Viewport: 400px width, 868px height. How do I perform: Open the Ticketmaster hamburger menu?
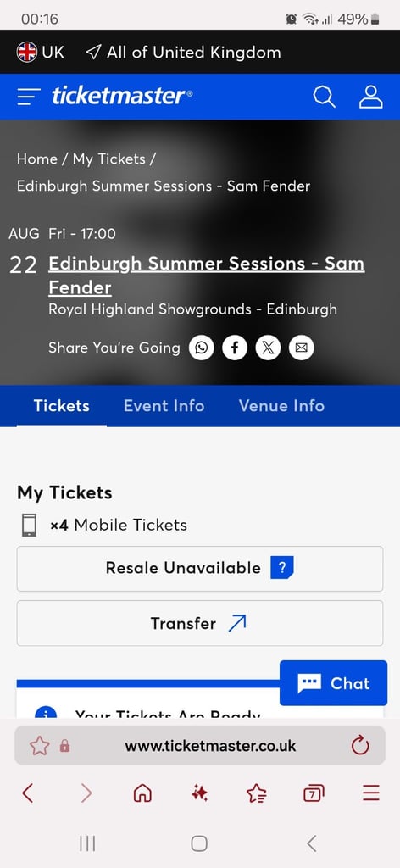tap(29, 97)
